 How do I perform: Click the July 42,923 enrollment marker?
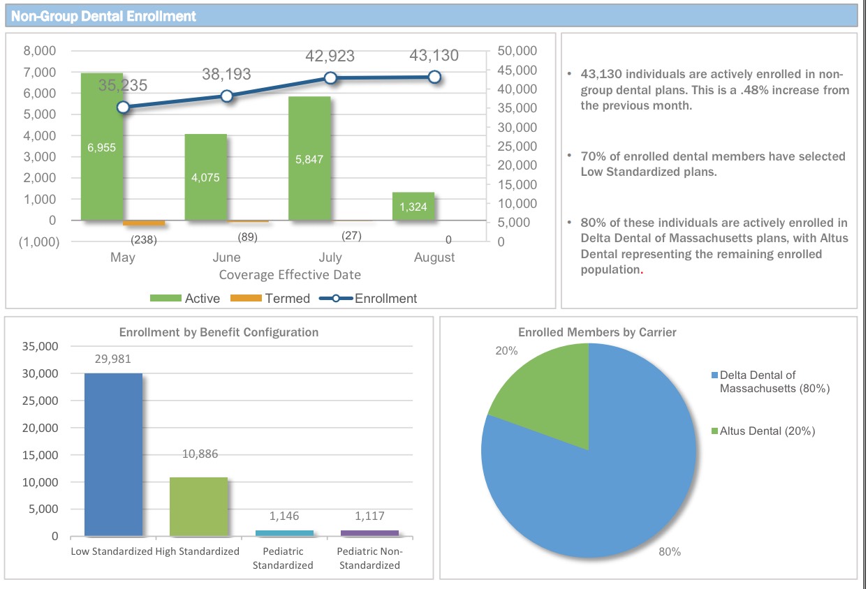click(331, 78)
